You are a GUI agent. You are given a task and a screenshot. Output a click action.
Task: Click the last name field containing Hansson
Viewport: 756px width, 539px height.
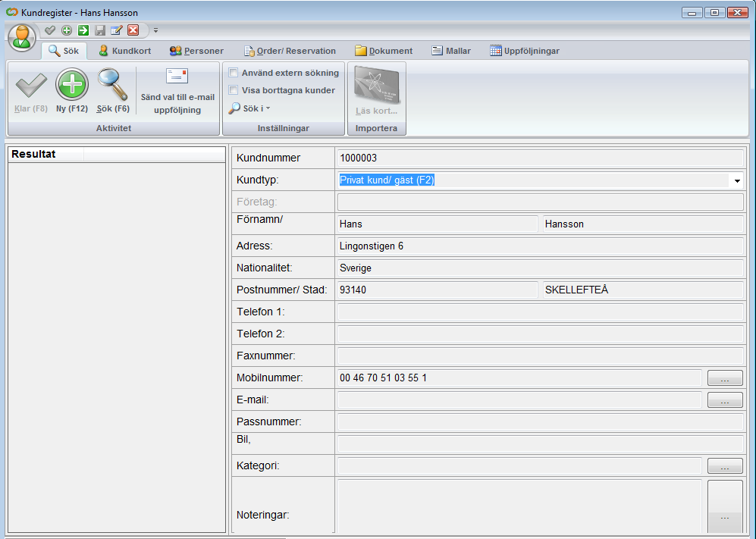pyautogui.click(x=643, y=224)
